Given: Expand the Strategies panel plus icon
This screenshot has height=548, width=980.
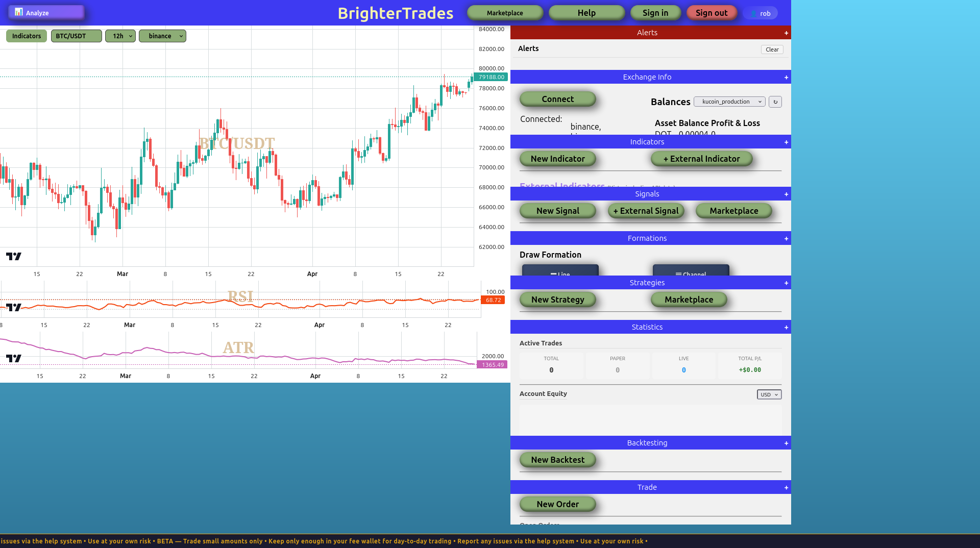Looking at the screenshot, I should 786,283.
